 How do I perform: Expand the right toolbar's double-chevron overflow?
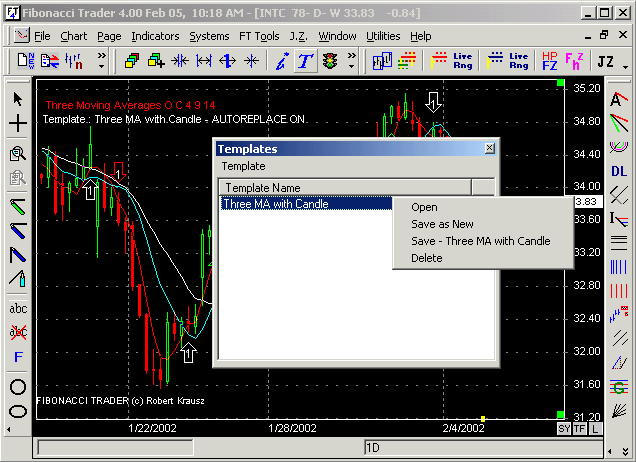[625, 451]
